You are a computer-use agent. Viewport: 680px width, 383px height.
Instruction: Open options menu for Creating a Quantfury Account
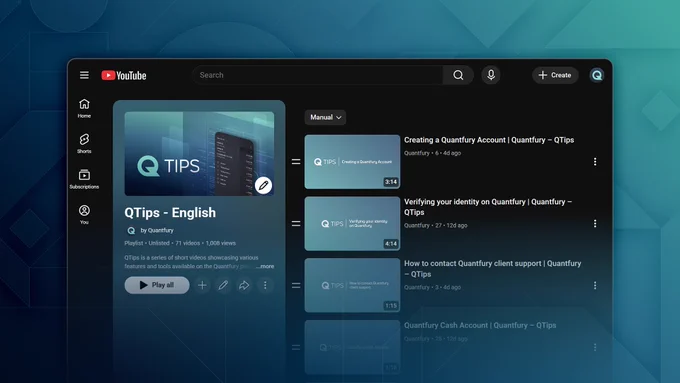[595, 162]
